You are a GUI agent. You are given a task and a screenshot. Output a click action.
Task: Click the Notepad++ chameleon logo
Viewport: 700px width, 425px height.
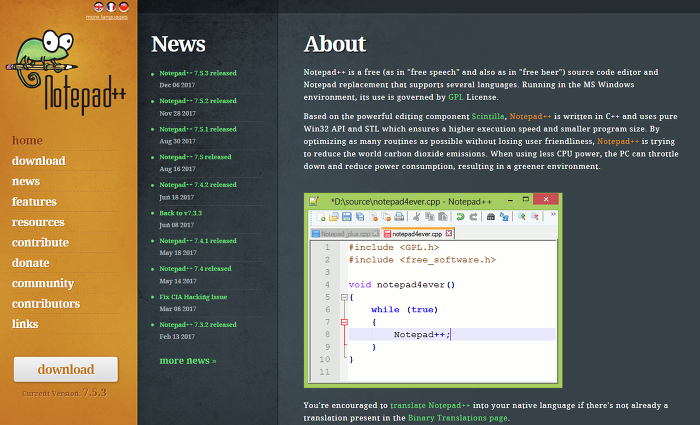(x=66, y=71)
